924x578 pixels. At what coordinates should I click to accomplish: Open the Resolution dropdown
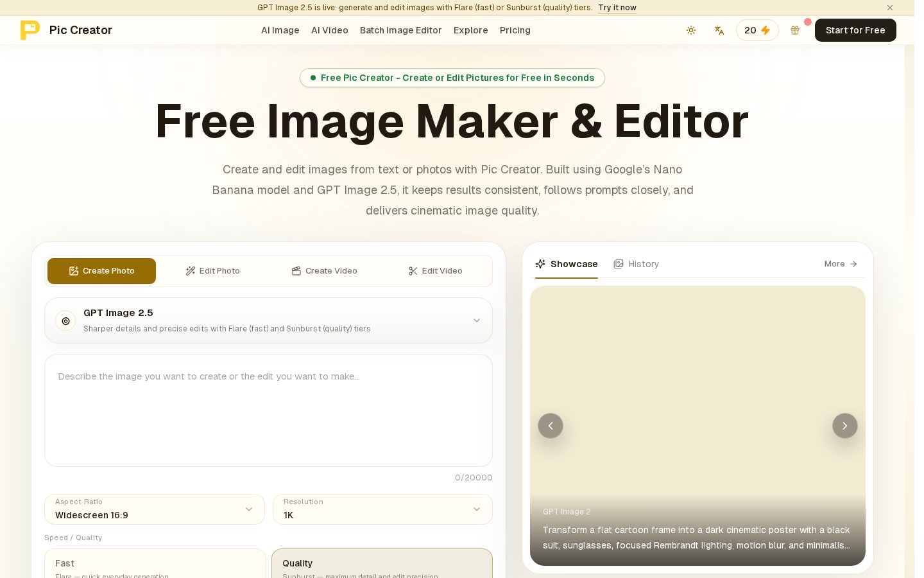[x=382, y=509]
